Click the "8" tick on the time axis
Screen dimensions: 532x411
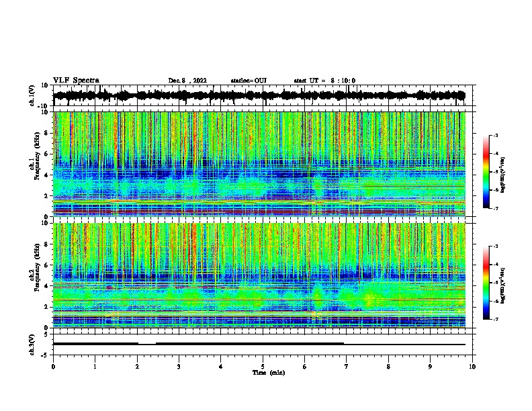pos(388,367)
